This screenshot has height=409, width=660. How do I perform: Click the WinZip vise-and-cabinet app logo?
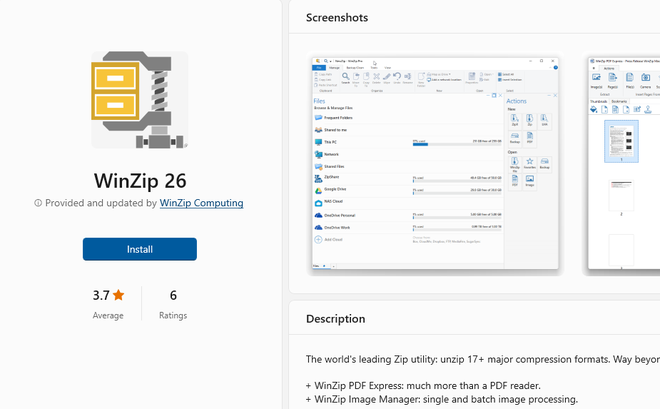coord(140,100)
